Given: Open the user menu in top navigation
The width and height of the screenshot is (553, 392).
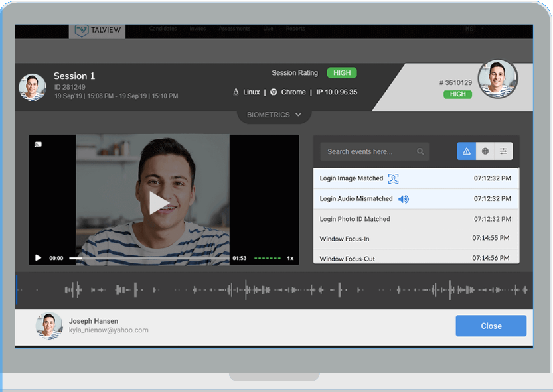Looking at the screenshot, I should pos(471,29).
